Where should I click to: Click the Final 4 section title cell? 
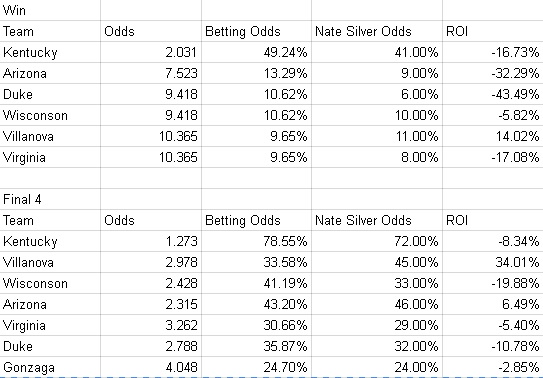(50, 199)
